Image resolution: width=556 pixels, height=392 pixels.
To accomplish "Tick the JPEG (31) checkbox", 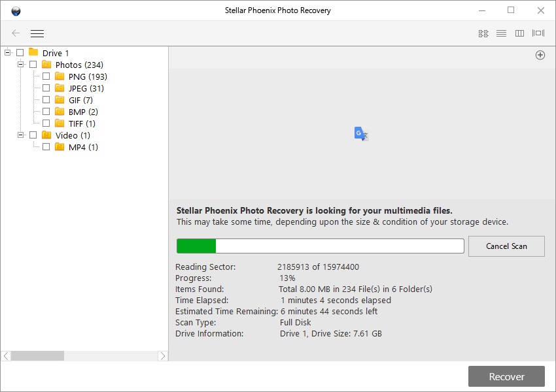I will tap(46, 88).
